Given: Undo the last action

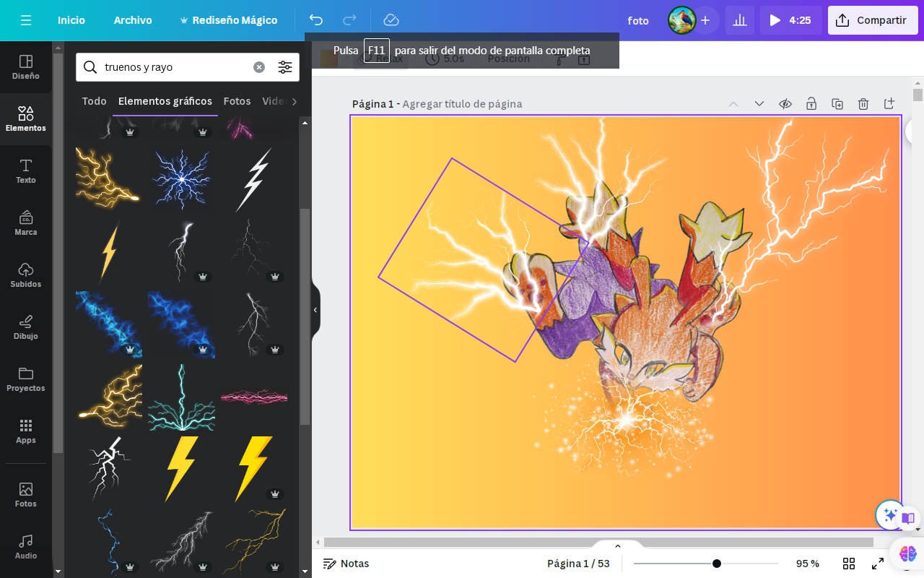Looking at the screenshot, I should [316, 20].
